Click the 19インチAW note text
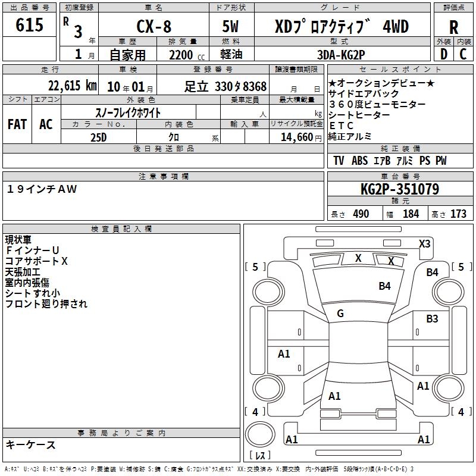 (x=42, y=189)
